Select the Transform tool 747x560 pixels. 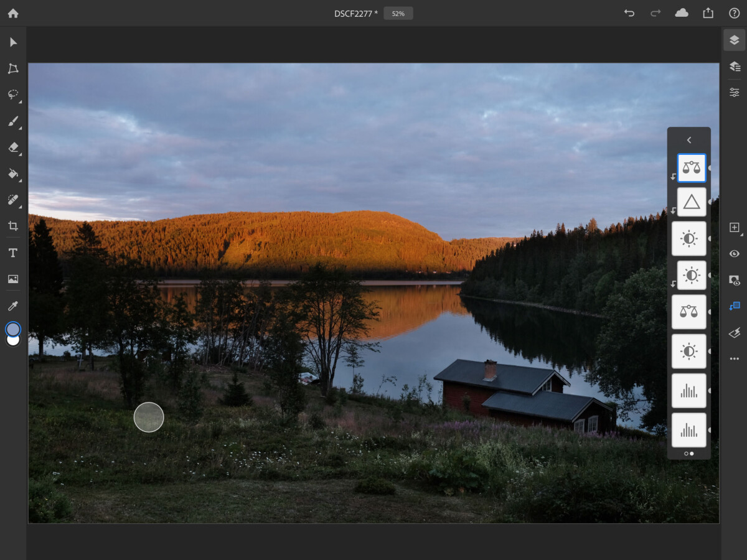[13, 68]
